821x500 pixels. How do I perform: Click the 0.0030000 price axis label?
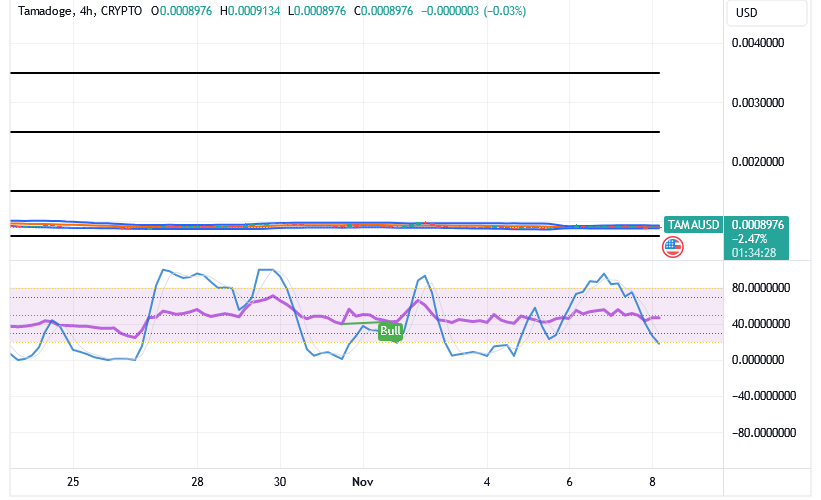(x=758, y=103)
